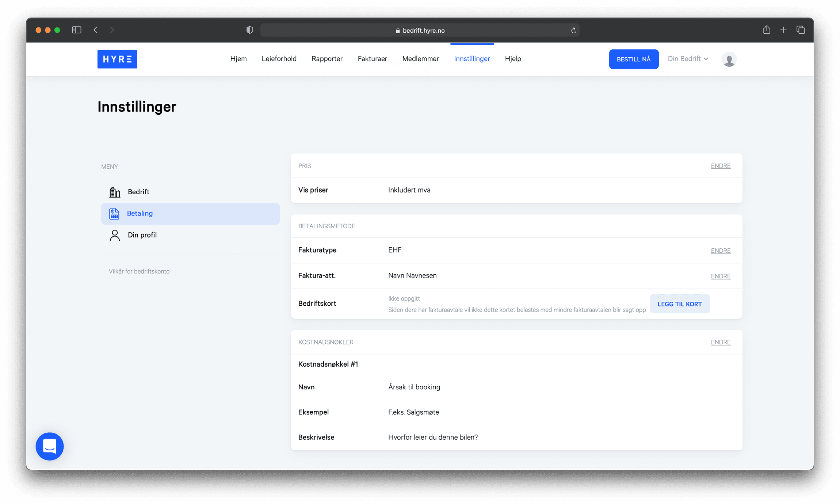840x504 pixels.
Task: Click the HYRE logo
Action: coord(117,59)
